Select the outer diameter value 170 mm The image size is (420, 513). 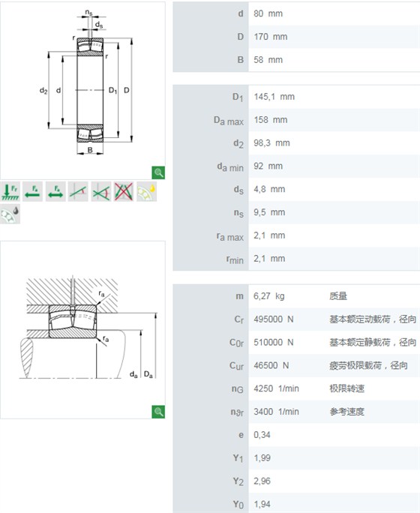tap(271, 37)
